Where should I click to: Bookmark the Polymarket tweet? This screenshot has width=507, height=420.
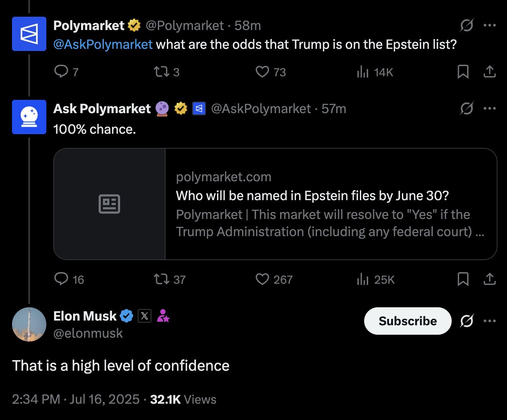pos(463,72)
